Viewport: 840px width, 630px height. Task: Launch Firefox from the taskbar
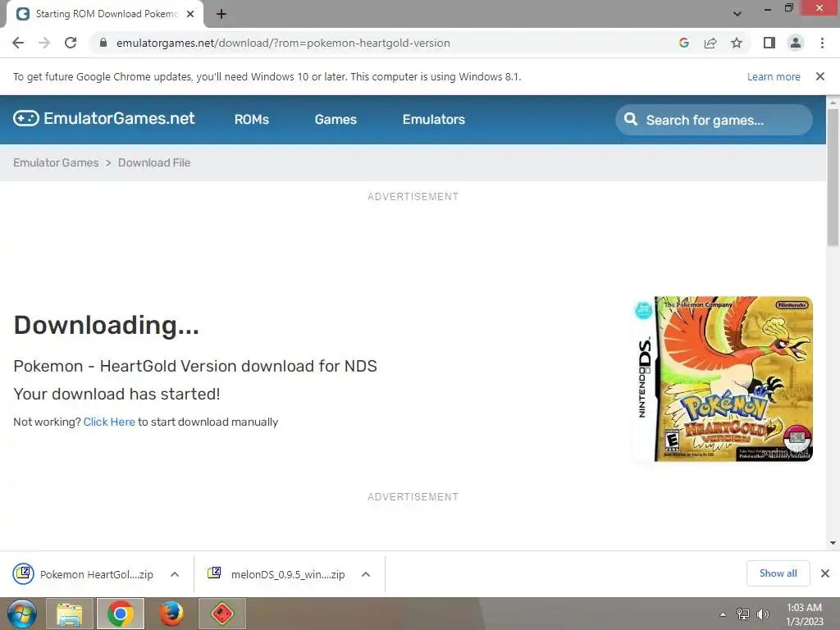coord(171,614)
